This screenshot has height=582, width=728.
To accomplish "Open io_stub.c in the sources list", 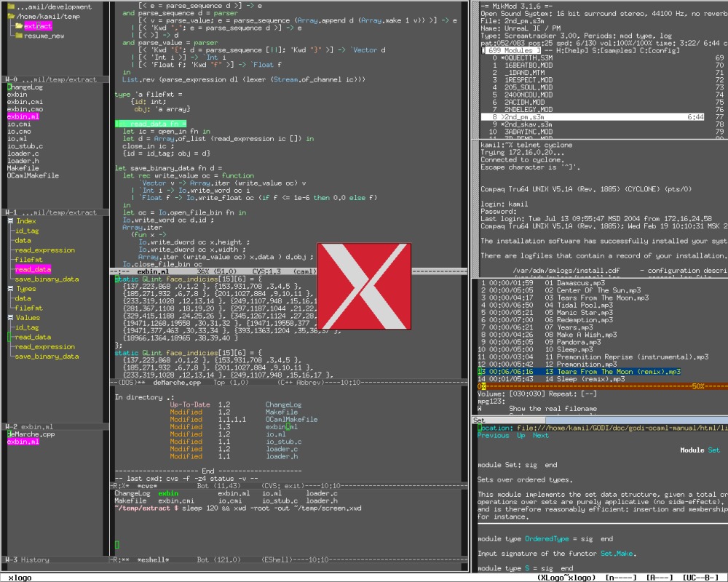I will (x=25, y=146).
